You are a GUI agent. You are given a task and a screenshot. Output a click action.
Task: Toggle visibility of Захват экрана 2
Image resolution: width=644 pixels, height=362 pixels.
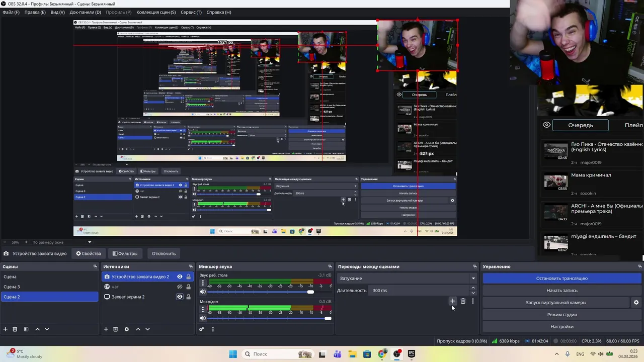[180, 297]
